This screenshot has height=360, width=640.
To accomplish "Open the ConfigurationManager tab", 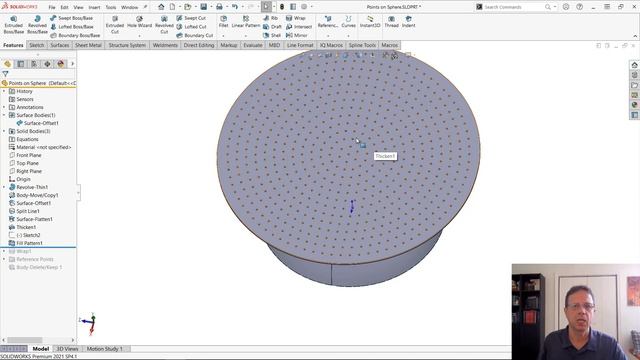I will pyautogui.click(x=34, y=64).
